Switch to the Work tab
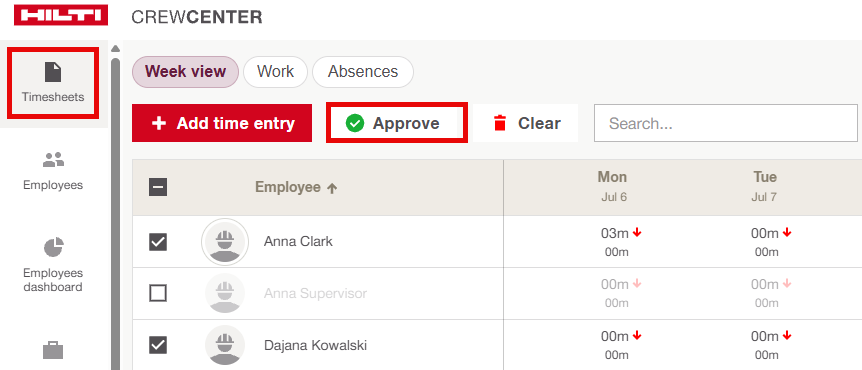 click(x=275, y=72)
